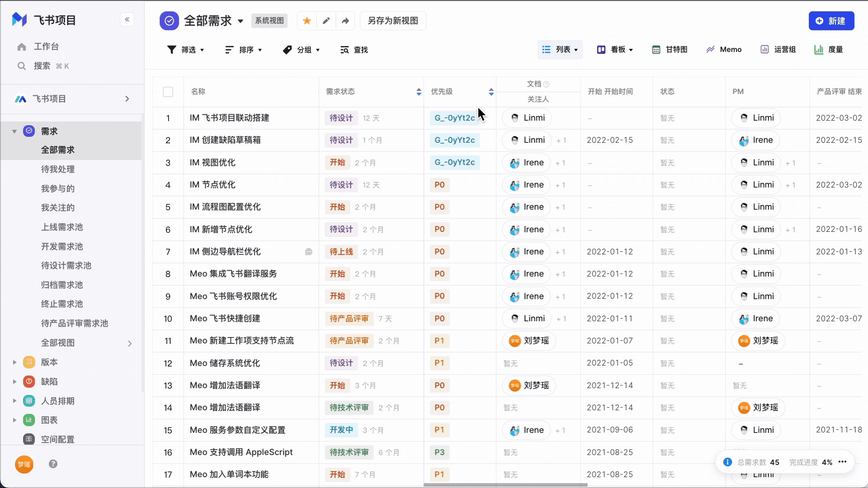Viewport: 868px width, 488px height.
Task: Expand the 飞书项目 space switcher chevron
Action: [127, 99]
